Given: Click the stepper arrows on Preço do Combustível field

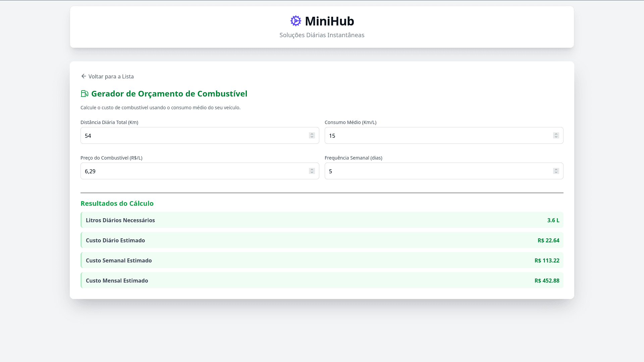Looking at the screenshot, I should click(312, 171).
